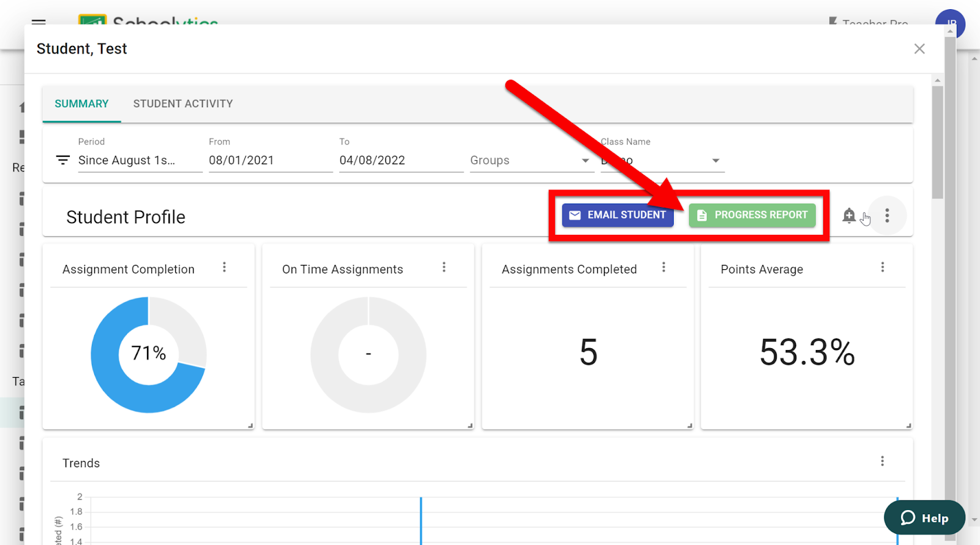Edit the From date field
This screenshot has width=980, height=545.
tap(271, 161)
